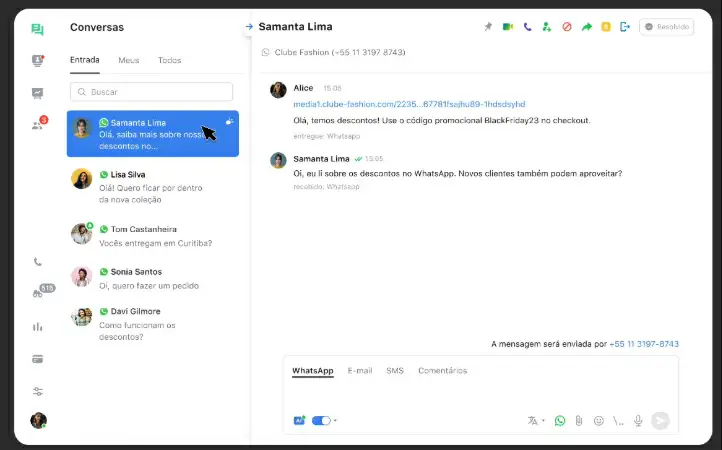Switch to the Entrada tab

point(85,60)
